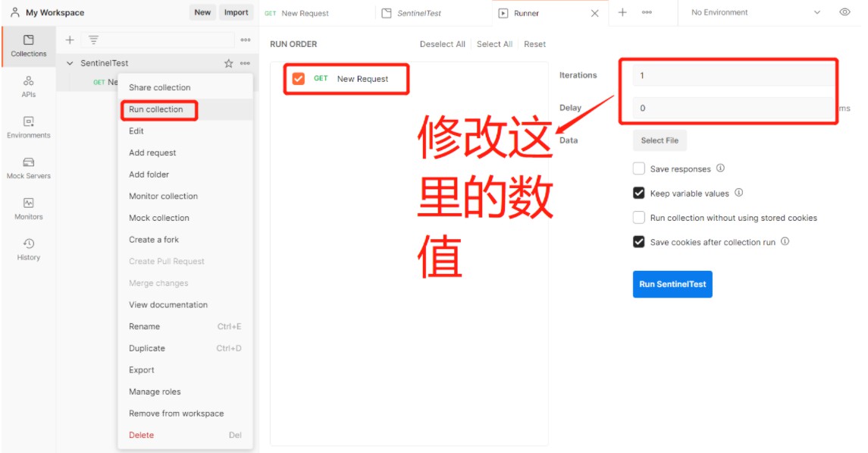Click the filter icon in collections search
868x453 pixels.
pyautogui.click(x=93, y=40)
